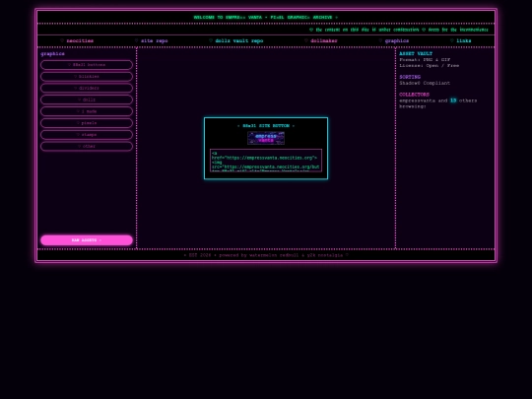
Task: Open the stamps category
Action: click(87, 135)
